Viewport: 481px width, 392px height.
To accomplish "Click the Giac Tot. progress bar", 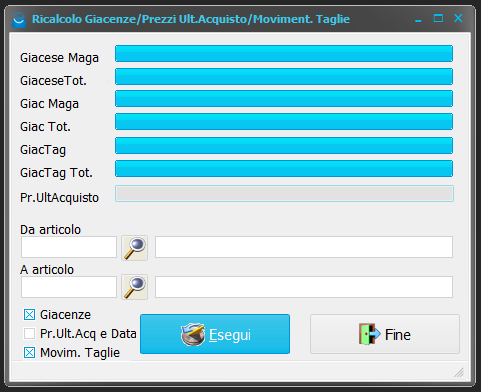I will point(284,122).
